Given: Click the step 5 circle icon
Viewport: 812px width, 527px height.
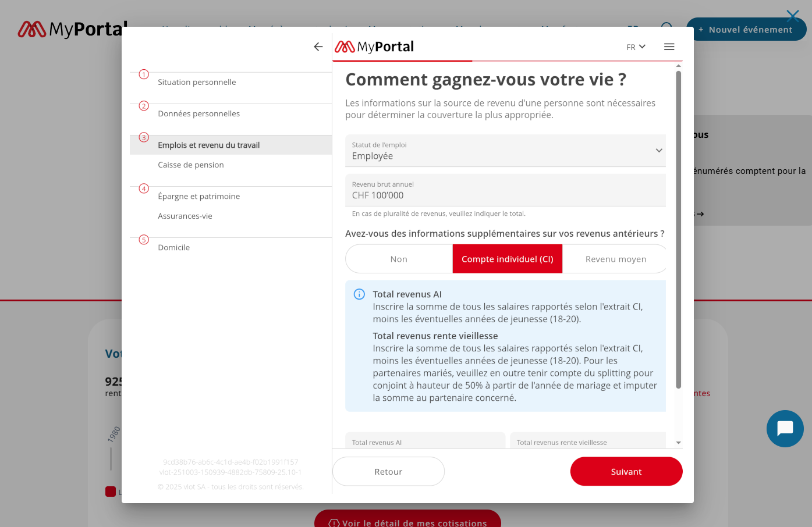Looking at the screenshot, I should (144, 240).
